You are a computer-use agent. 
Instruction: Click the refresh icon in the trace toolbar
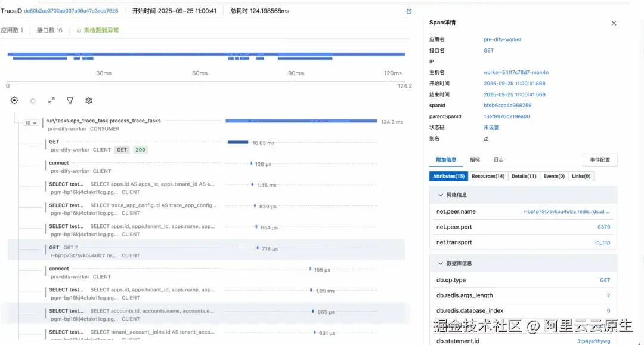tap(33, 101)
